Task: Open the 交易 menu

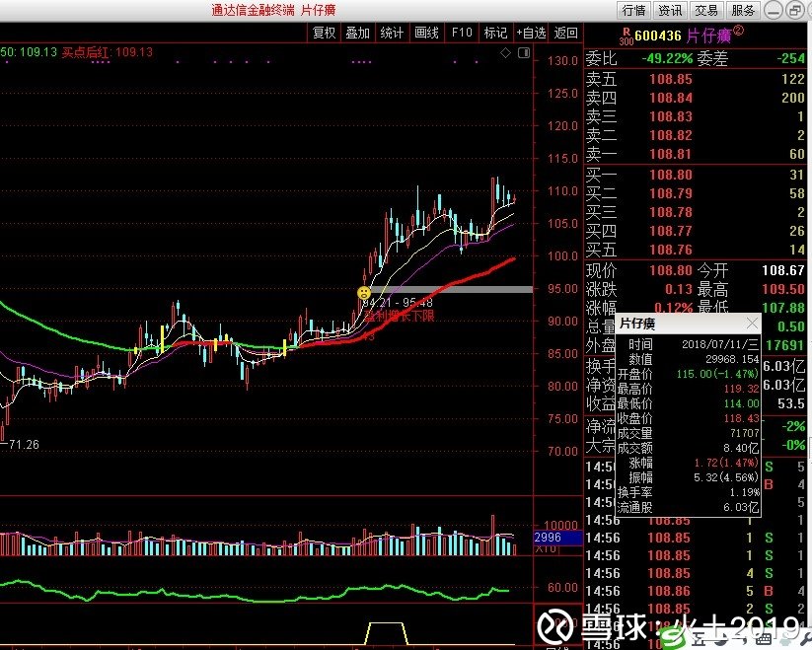Action: (x=706, y=10)
